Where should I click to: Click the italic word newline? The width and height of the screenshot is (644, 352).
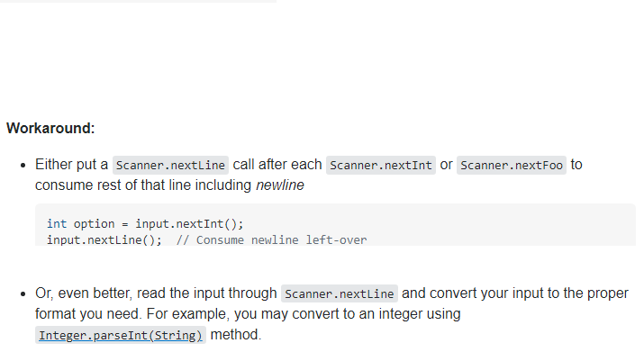pos(280,185)
